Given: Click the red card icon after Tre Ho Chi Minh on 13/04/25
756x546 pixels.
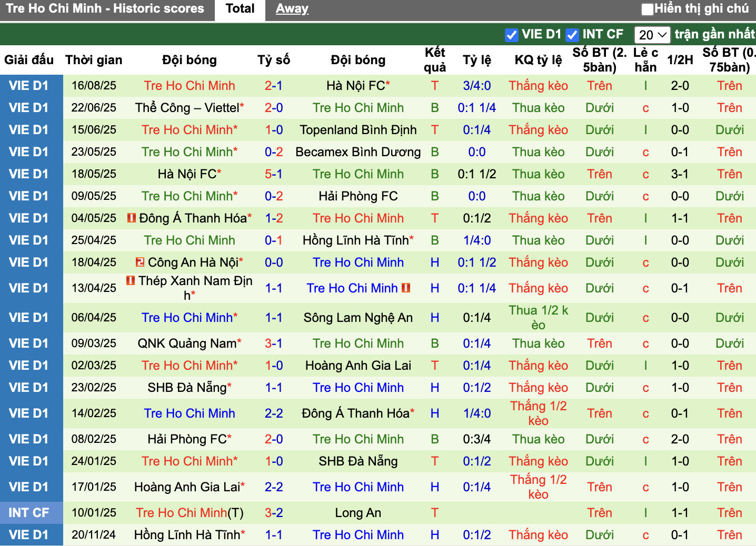Looking at the screenshot, I should click(x=406, y=288).
